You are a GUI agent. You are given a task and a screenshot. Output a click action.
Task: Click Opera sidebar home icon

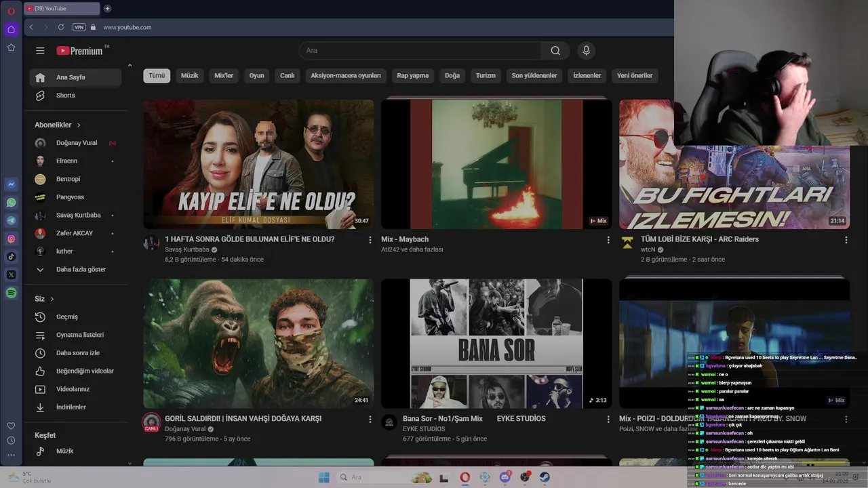[12, 29]
